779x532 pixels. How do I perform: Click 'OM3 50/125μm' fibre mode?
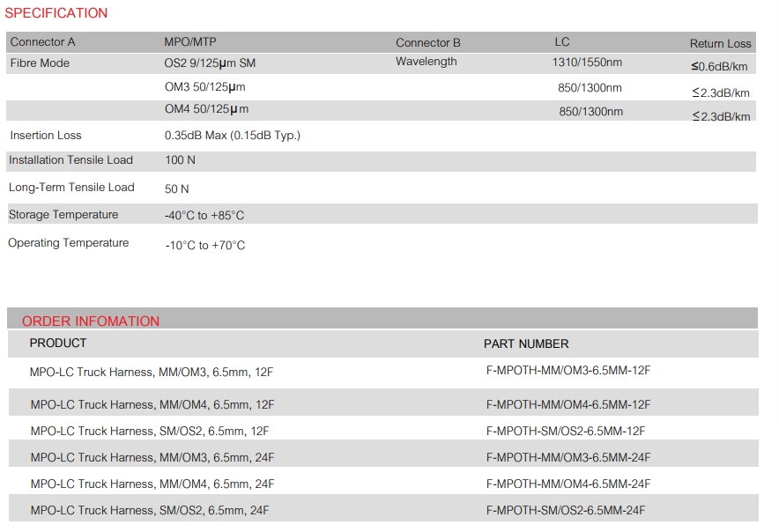[204, 87]
